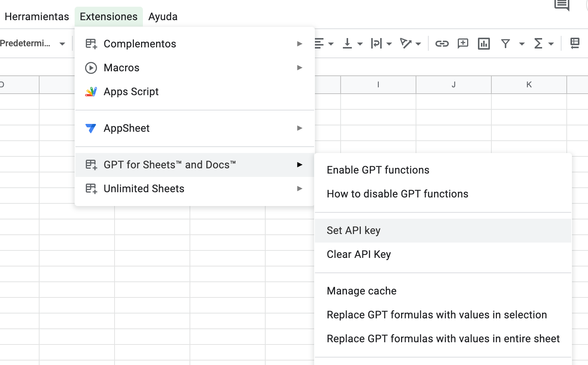Click the AppSheet blue logo icon
This screenshot has height=365, width=588.
tap(91, 128)
